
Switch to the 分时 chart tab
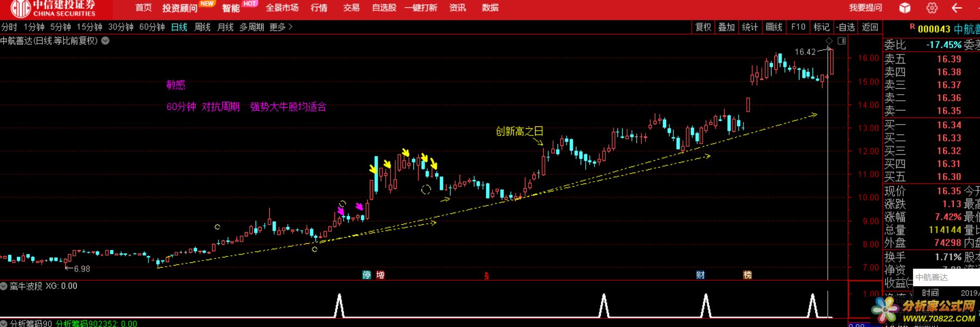click(x=9, y=27)
